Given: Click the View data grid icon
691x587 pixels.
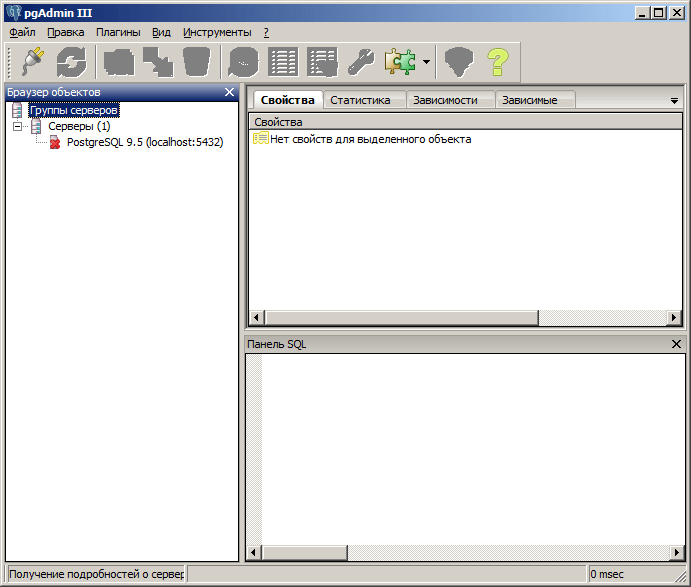Looking at the screenshot, I should tap(283, 62).
